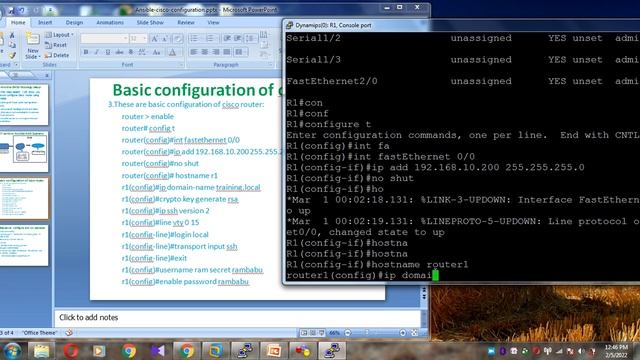The image size is (640, 360).
Task: Open the Columns dropdown
Action: 240,52
